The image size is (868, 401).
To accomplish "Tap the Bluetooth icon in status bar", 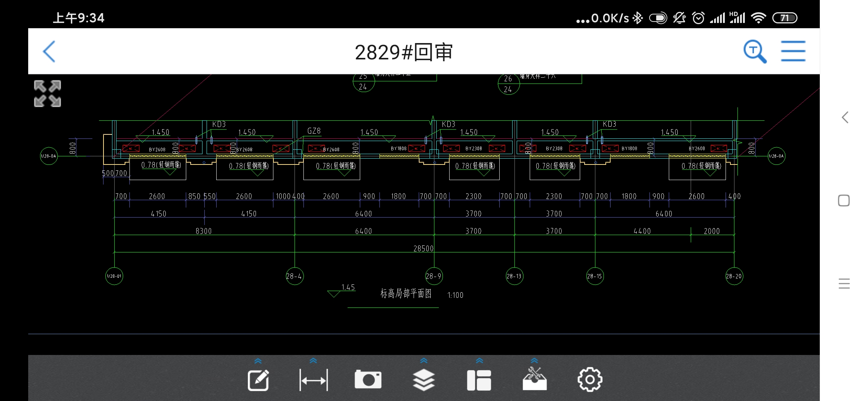I will (x=638, y=18).
